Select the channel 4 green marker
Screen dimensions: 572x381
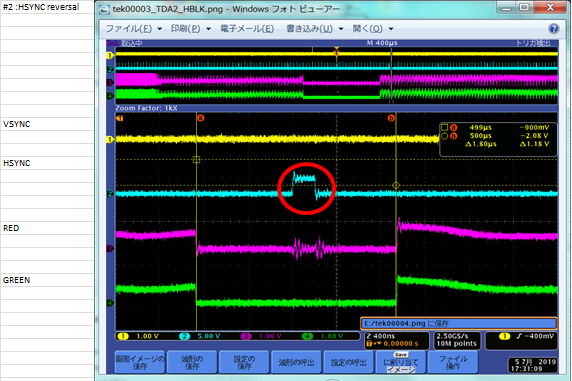point(109,303)
